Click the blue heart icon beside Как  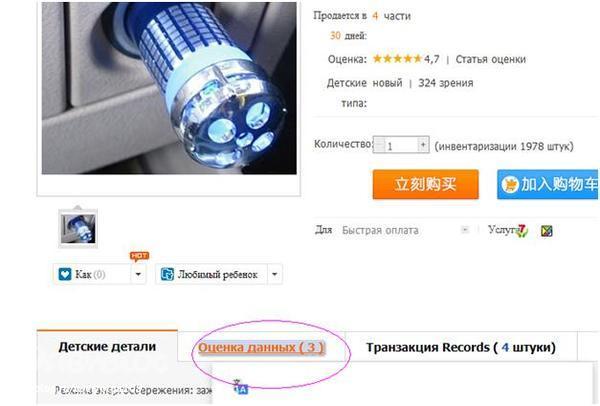pos(65,274)
